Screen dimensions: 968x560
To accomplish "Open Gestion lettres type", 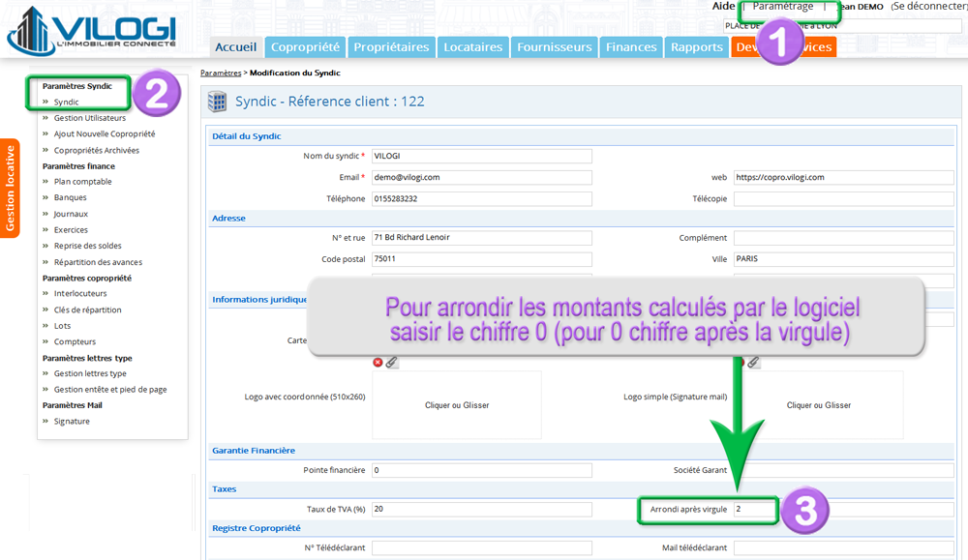I will [x=90, y=373].
